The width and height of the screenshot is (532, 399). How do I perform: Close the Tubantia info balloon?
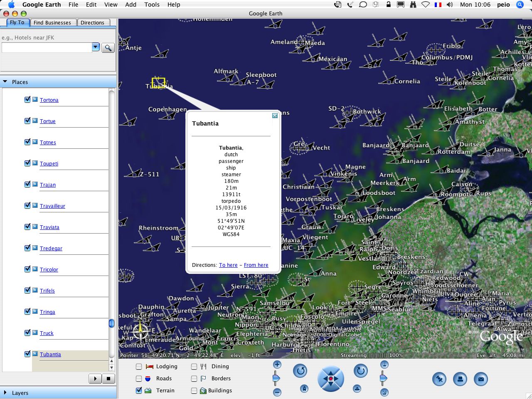[x=275, y=116]
